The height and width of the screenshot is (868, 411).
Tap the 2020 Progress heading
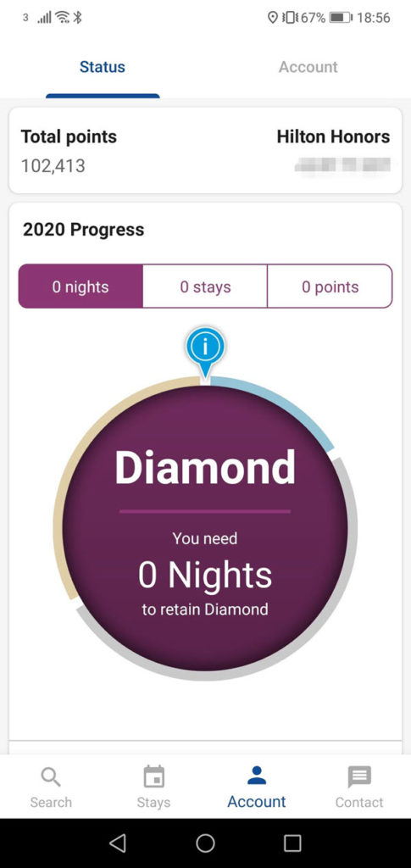pyautogui.click(x=84, y=229)
